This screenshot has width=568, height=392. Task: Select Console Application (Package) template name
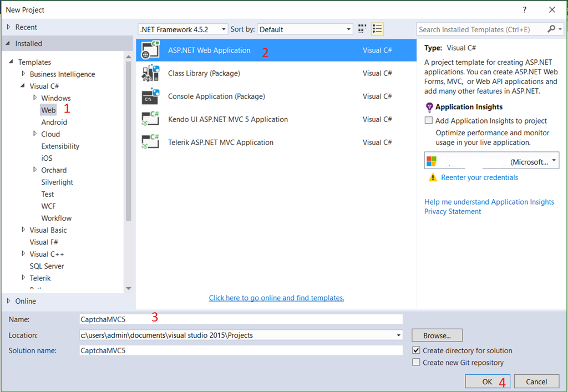tap(216, 96)
